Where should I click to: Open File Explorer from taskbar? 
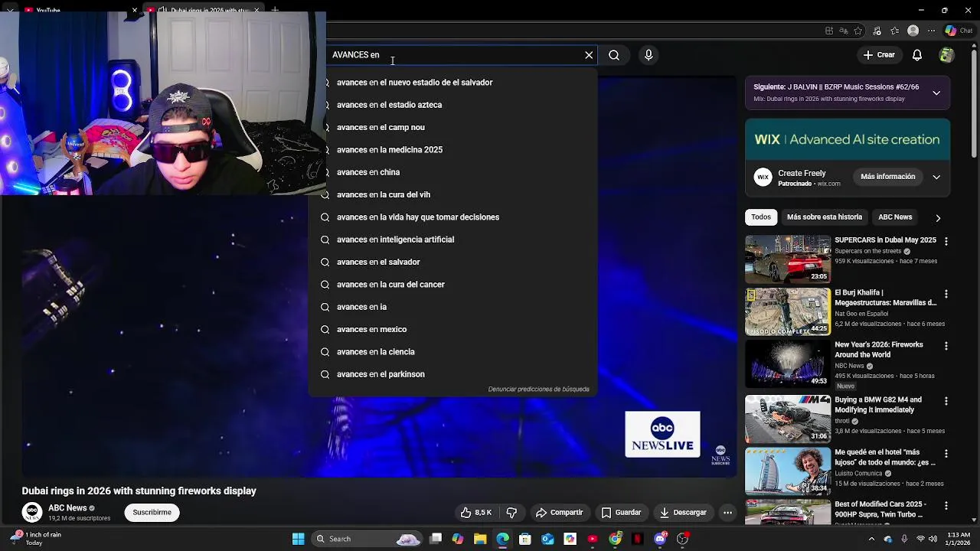(x=480, y=540)
